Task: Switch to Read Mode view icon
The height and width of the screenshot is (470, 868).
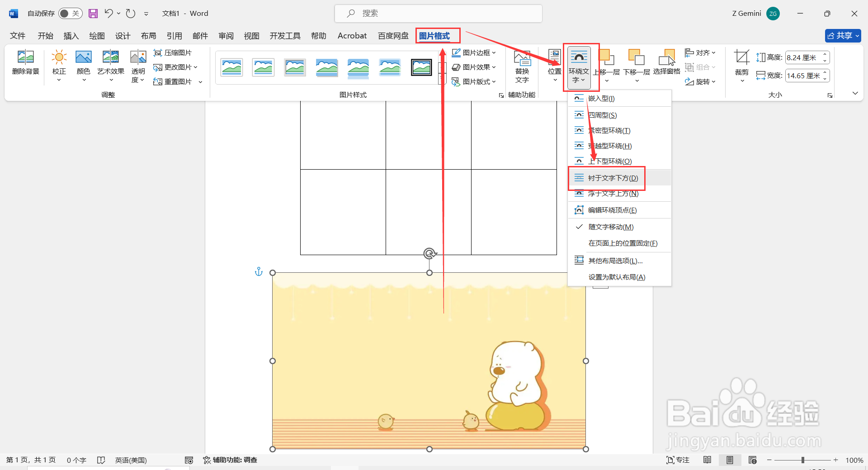Action: tap(708, 460)
